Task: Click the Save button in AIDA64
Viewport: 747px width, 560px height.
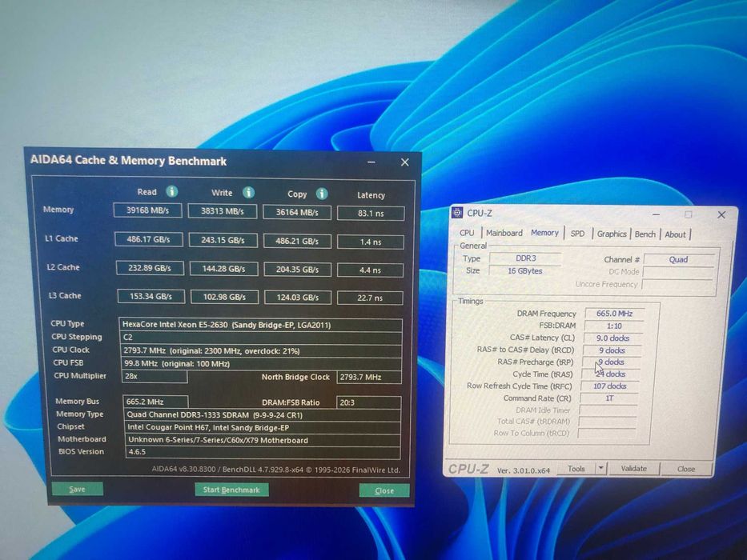Action: point(77,489)
